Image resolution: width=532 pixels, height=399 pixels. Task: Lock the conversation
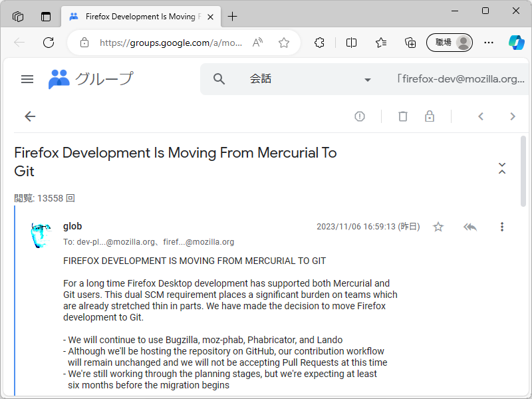pos(430,116)
